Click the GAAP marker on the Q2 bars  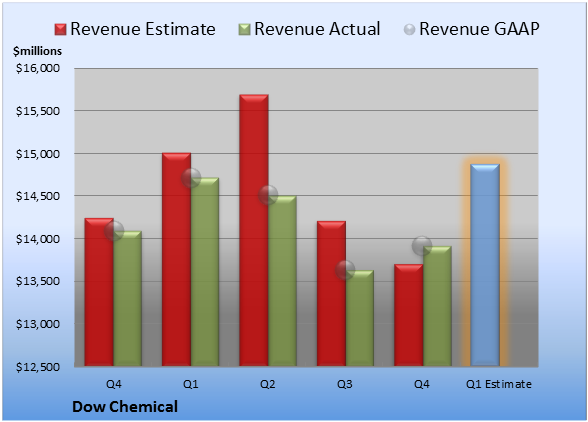[x=268, y=195]
